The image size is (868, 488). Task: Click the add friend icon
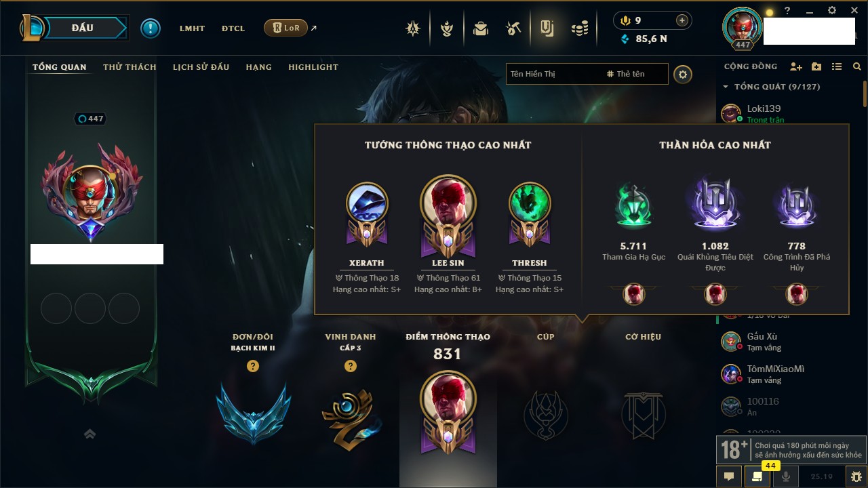point(796,66)
